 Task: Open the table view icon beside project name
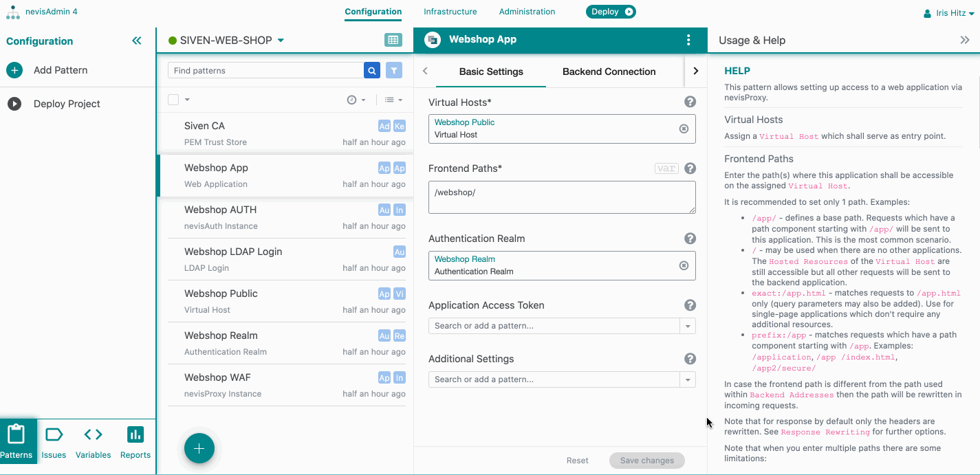click(393, 41)
